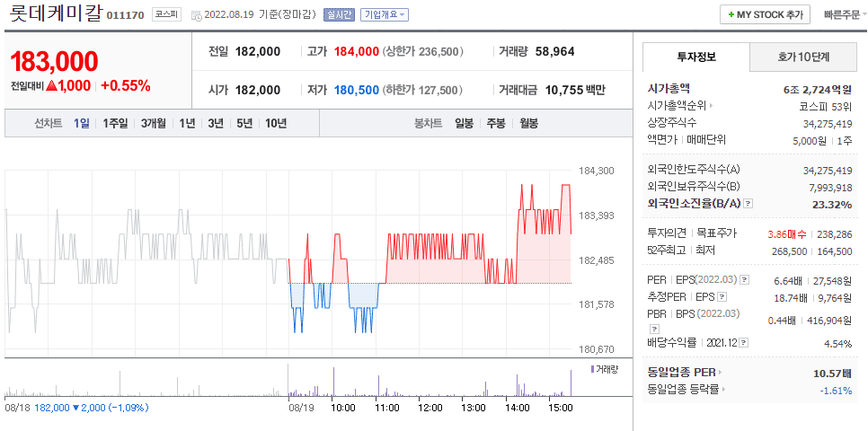Viewport: 868px width, 431px height.
Task: Open the 시가총액순위 link
Action: [x=677, y=105]
